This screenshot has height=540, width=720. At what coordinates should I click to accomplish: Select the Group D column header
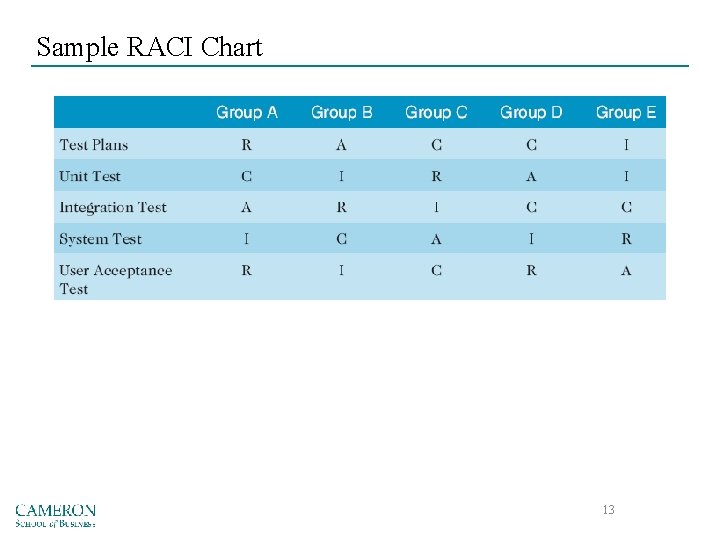[x=531, y=112]
